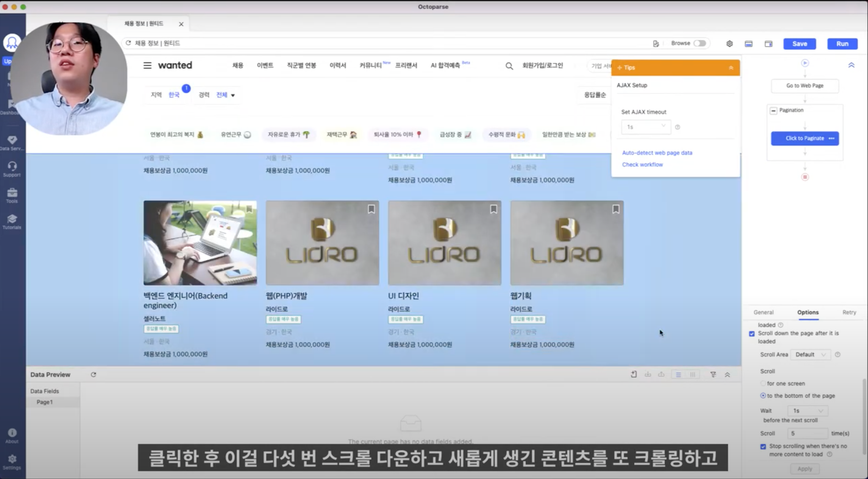Click the Scroll times input field
Viewport: 868px width, 479px height.
(x=808, y=434)
